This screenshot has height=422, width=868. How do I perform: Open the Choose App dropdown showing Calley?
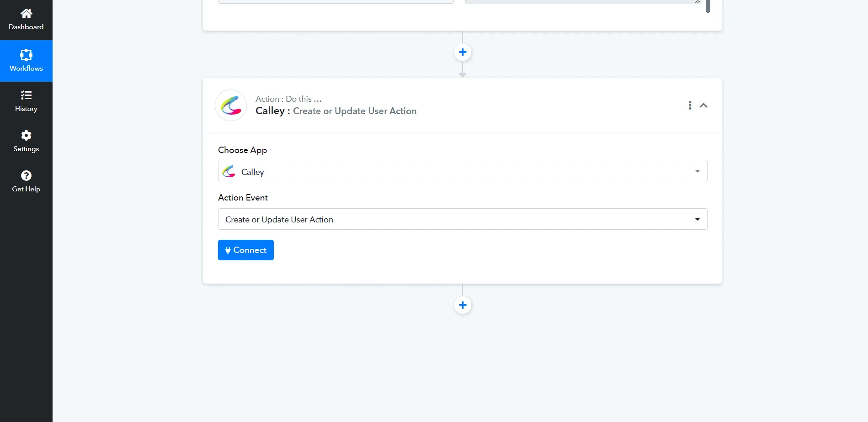pyautogui.click(x=463, y=172)
